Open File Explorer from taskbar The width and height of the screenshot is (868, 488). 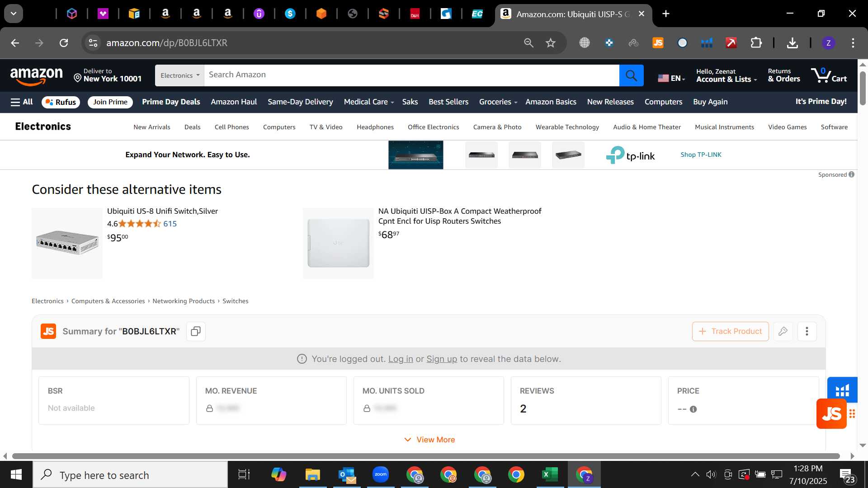coord(312,474)
